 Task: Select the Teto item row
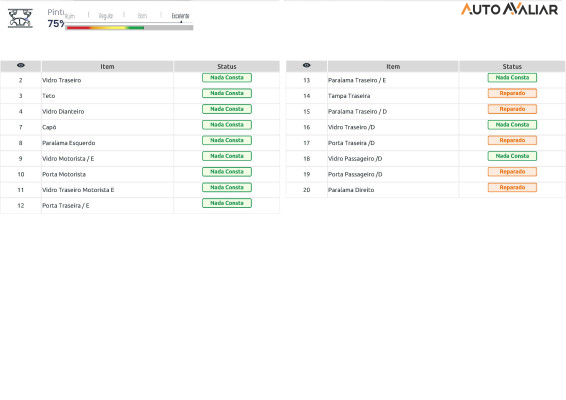140,96
